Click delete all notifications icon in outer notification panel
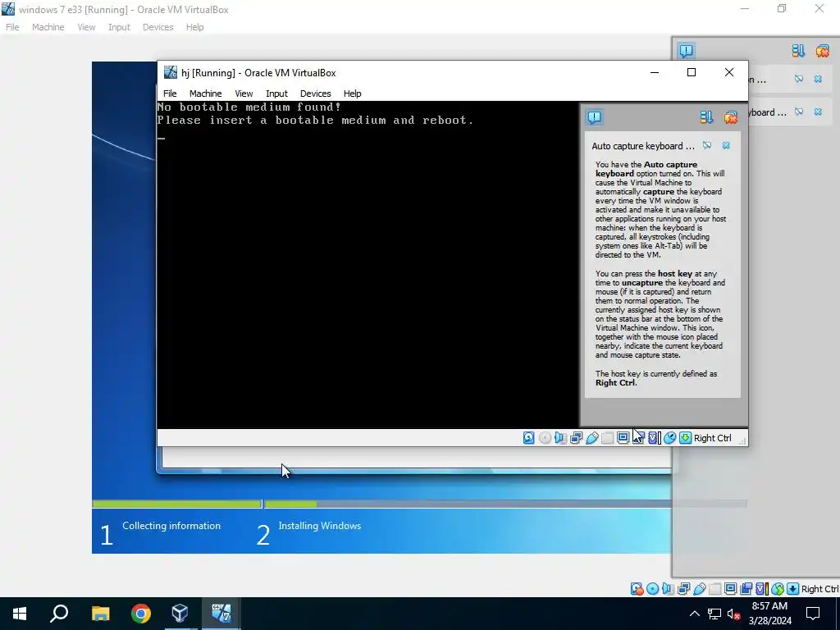Screen dimensions: 840x630 click(822, 50)
